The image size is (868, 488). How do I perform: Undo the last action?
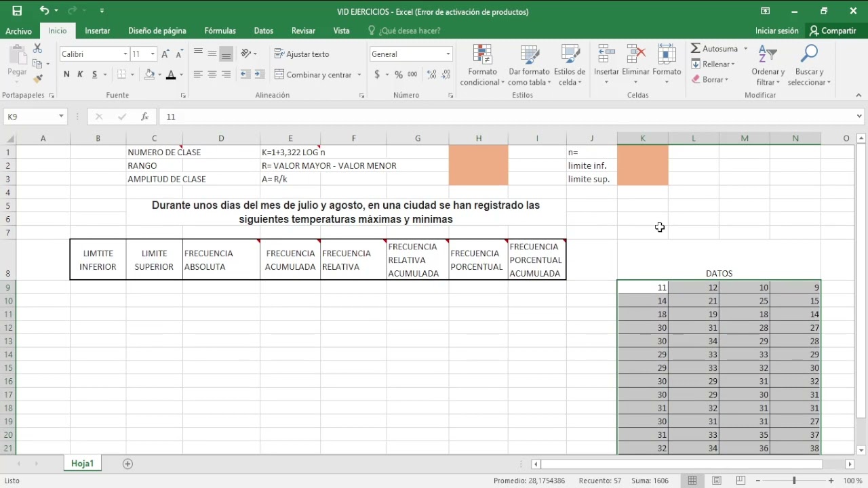click(44, 11)
